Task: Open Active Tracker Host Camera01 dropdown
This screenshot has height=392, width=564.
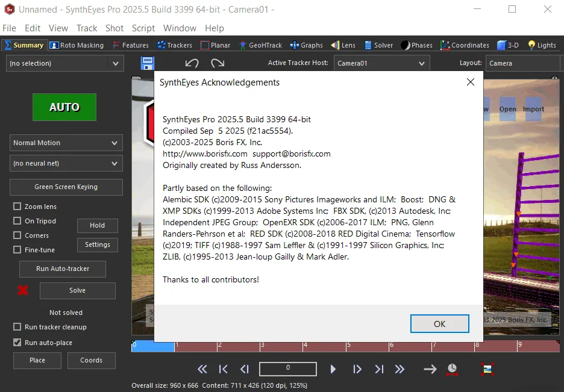Action: click(x=381, y=63)
